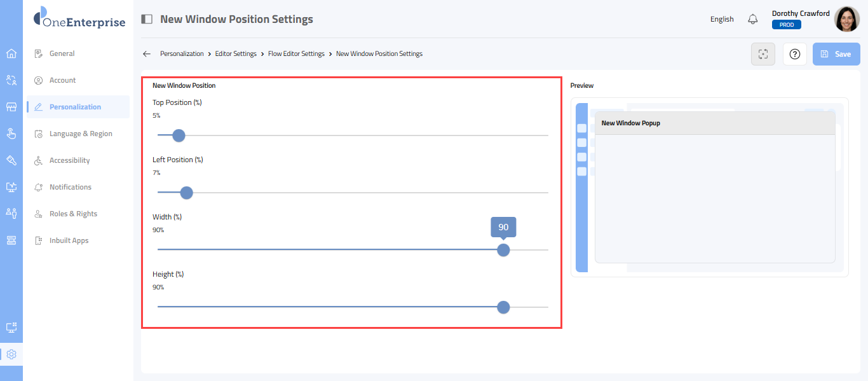Screen dimensions: 868x381
Task: Click the hand pointer icon in left rail
Action: pyautogui.click(x=11, y=134)
